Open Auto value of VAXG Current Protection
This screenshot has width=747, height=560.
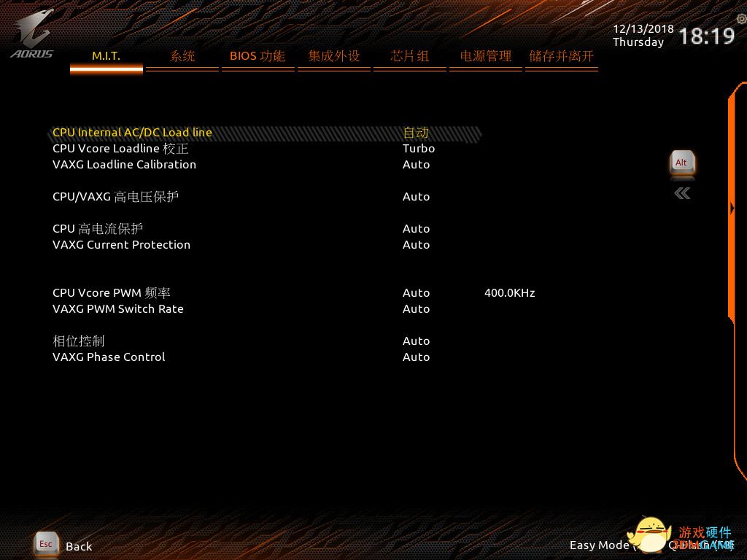click(x=416, y=245)
